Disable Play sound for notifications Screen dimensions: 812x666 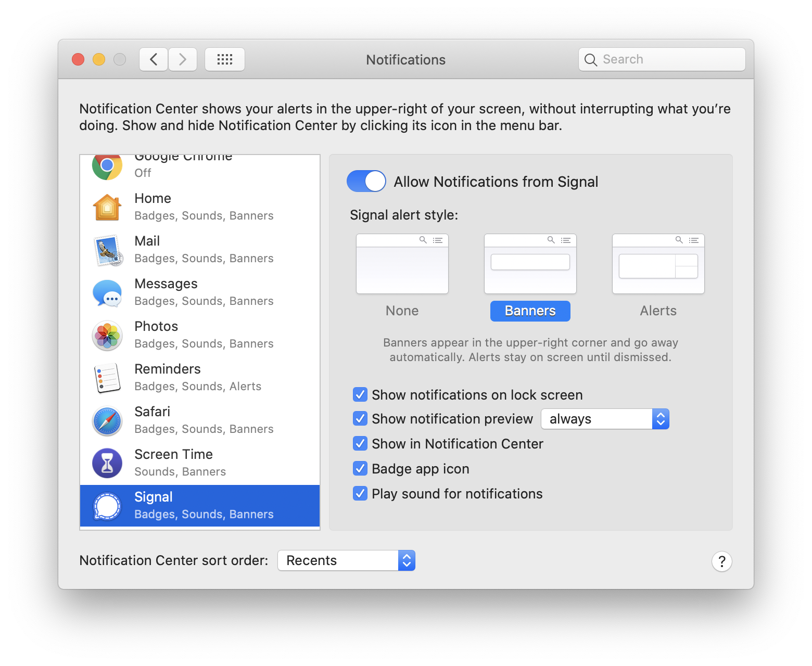(x=360, y=493)
